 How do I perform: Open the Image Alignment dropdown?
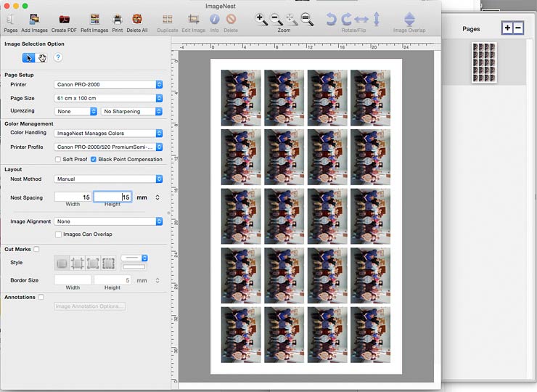click(108, 221)
